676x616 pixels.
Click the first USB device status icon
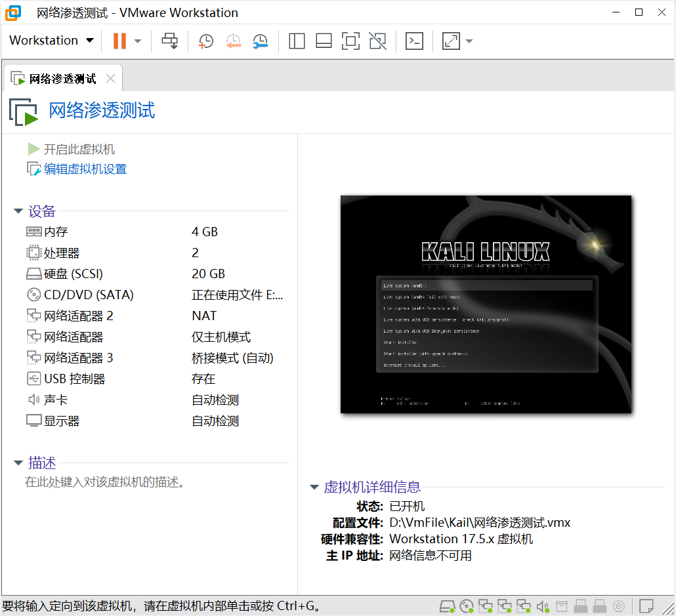[x=580, y=607]
